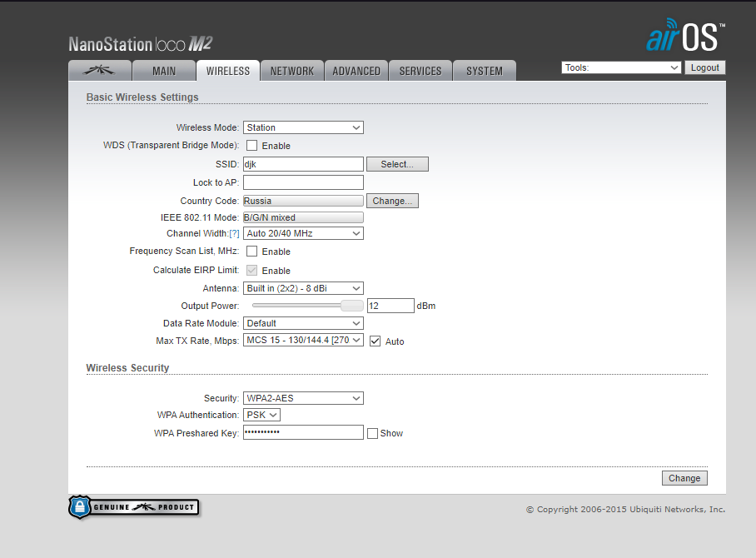This screenshot has width=756, height=558.
Task: Click the Country Code Russia field
Action: coord(303,201)
